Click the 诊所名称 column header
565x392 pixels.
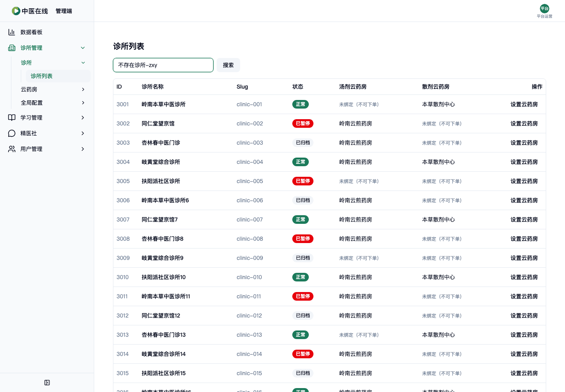point(153,87)
